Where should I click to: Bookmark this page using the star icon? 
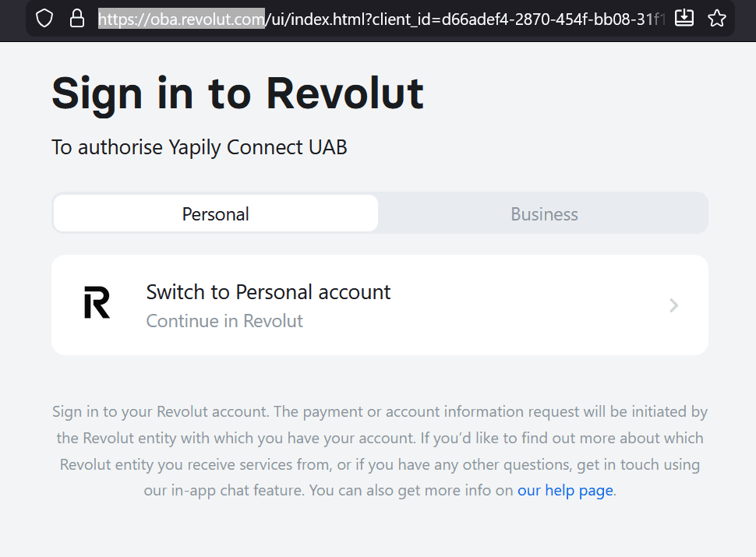pyautogui.click(x=716, y=18)
